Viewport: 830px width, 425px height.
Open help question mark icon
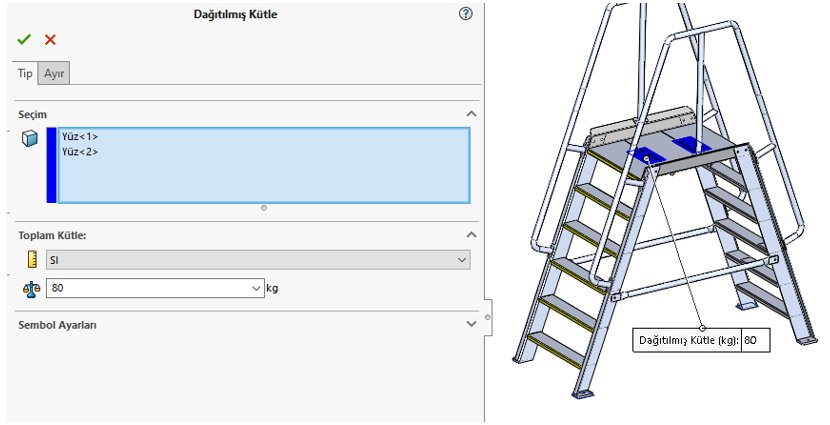pos(465,14)
